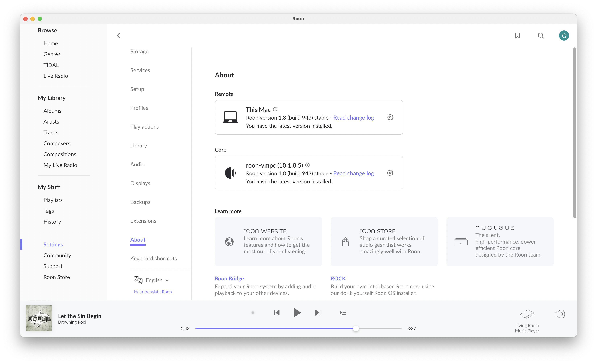This screenshot has width=597, height=364.
Task: Open the Extensions settings tab
Action: tap(143, 221)
